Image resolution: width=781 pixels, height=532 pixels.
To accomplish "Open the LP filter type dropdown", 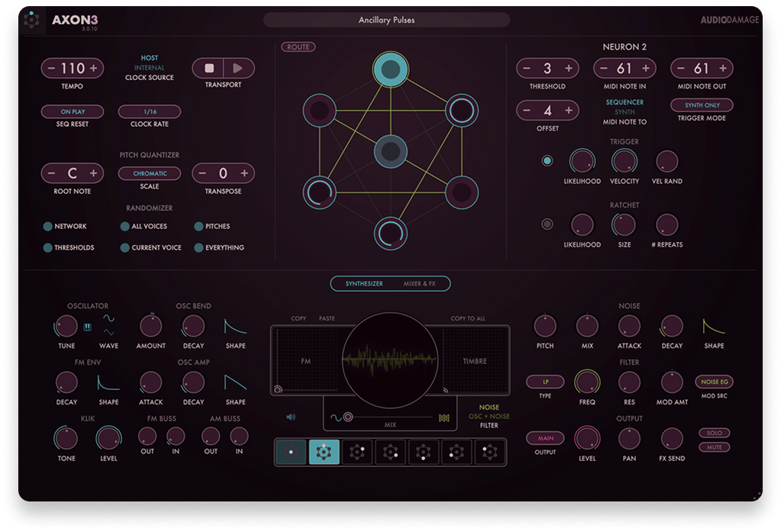I will coord(545,381).
